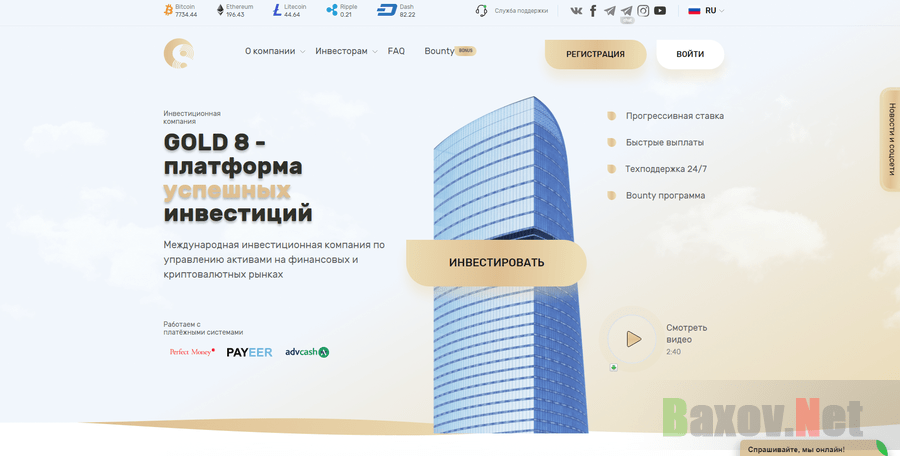Click the Ripple rate icon
This screenshot has width=900, height=456.
(x=332, y=10)
